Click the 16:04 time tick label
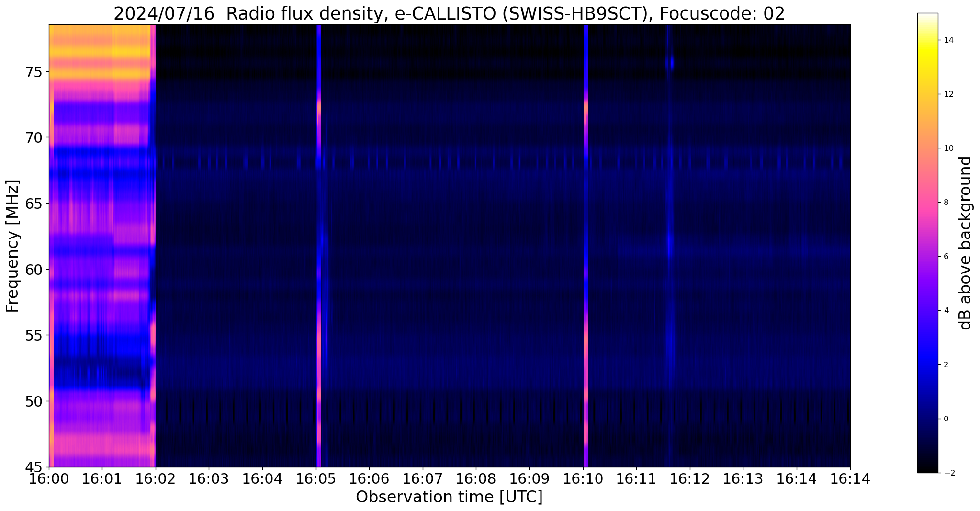 coord(262,478)
